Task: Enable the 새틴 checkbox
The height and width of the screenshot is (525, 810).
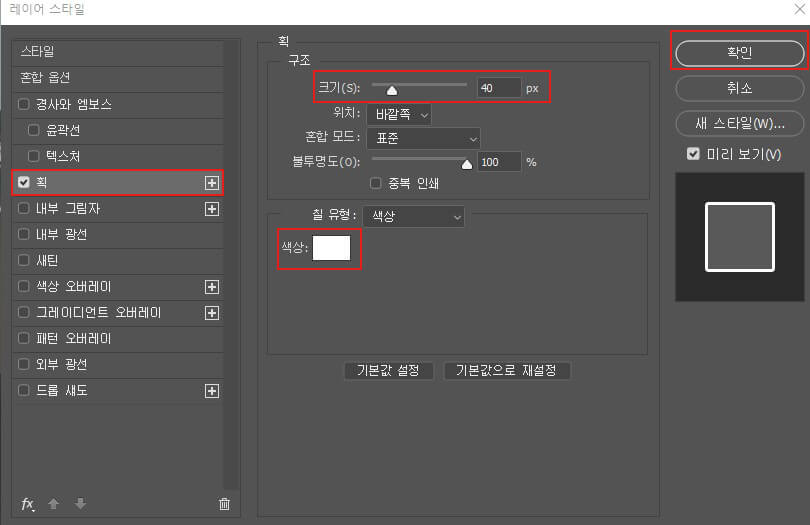Action: pyautogui.click(x=23, y=260)
